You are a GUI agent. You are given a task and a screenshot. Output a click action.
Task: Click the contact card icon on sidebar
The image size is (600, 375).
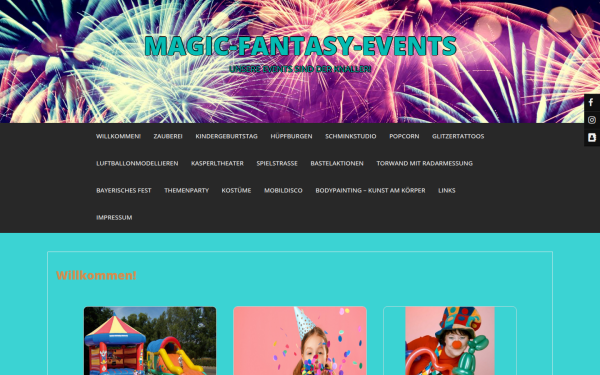592,137
